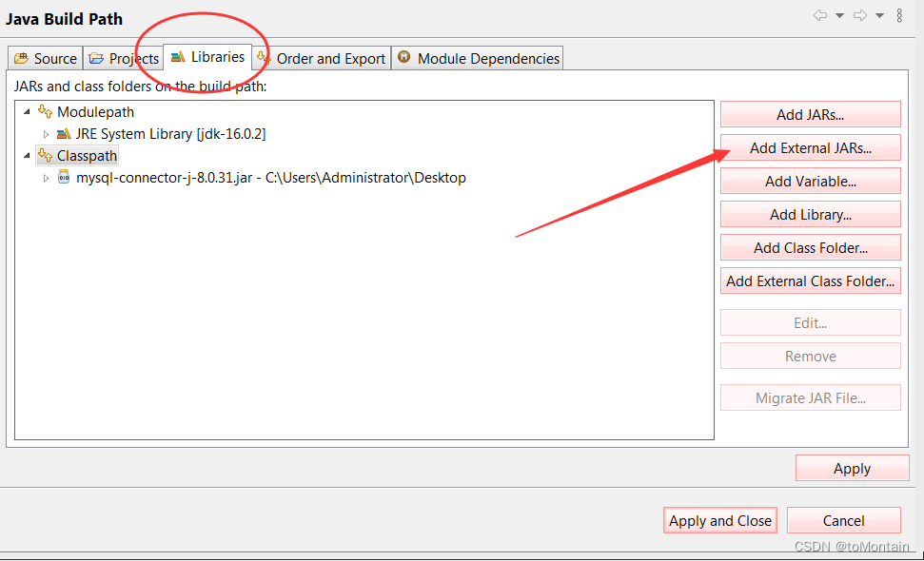Viewport: 924px width, 561px height.
Task: Click the Apply button
Action: 852,468
